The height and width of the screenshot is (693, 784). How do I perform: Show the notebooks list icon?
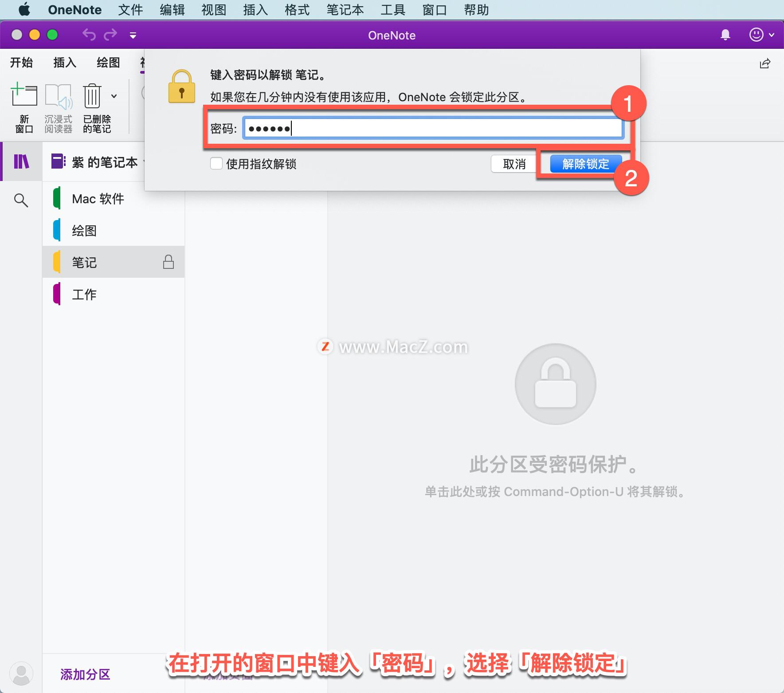tap(21, 161)
